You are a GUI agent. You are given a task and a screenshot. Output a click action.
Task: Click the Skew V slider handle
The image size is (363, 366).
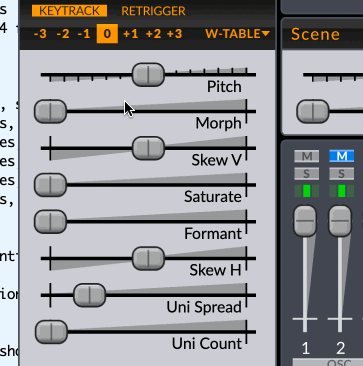(x=148, y=148)
